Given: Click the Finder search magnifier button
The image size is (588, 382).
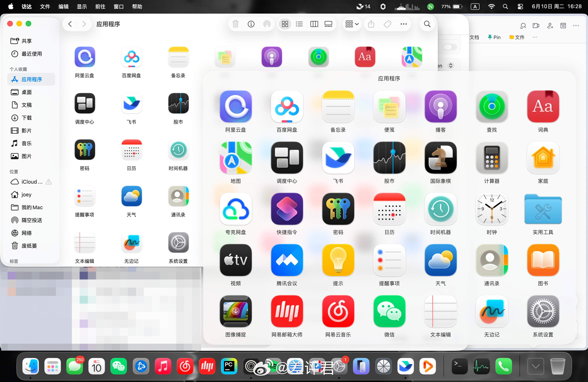Looking at the screenshot, I should pyautogui.click(x=427, y=24).
